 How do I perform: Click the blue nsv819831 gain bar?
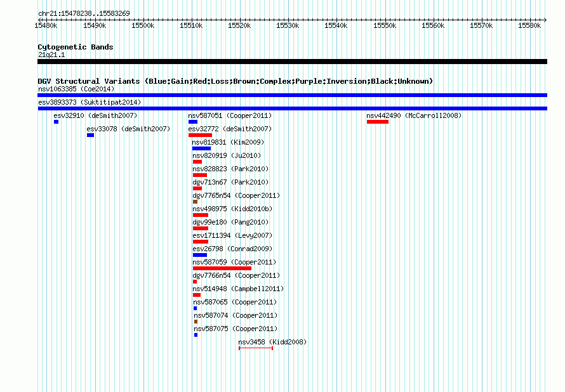point(201,148)
